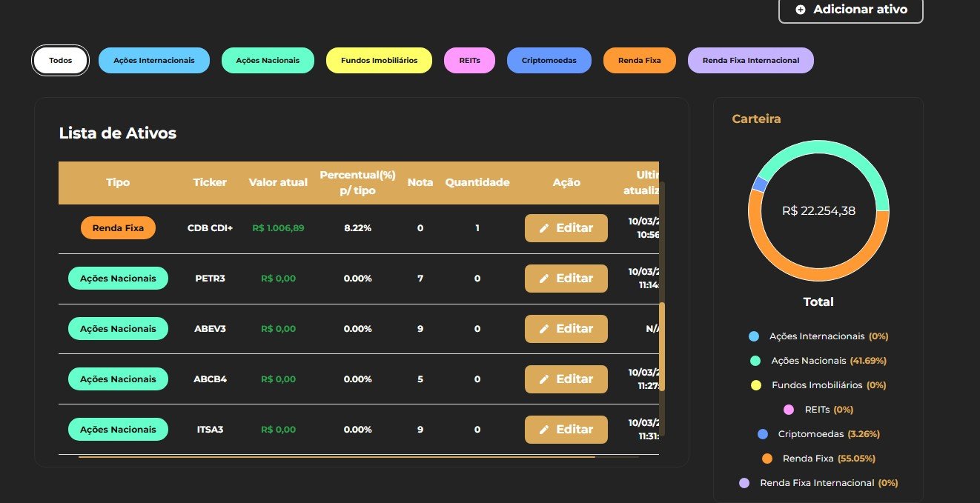This screenshot has width=980, height=503.
Task: Click the vertical scrollbar of asset list
Action: click(x=662, y=346)
